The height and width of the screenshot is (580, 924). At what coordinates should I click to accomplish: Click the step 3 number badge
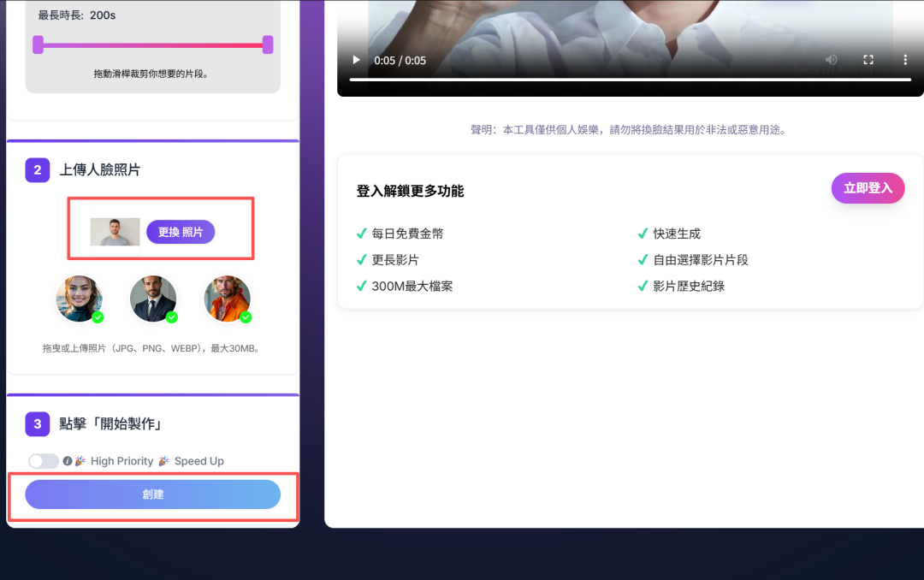(x=37, y=423)
